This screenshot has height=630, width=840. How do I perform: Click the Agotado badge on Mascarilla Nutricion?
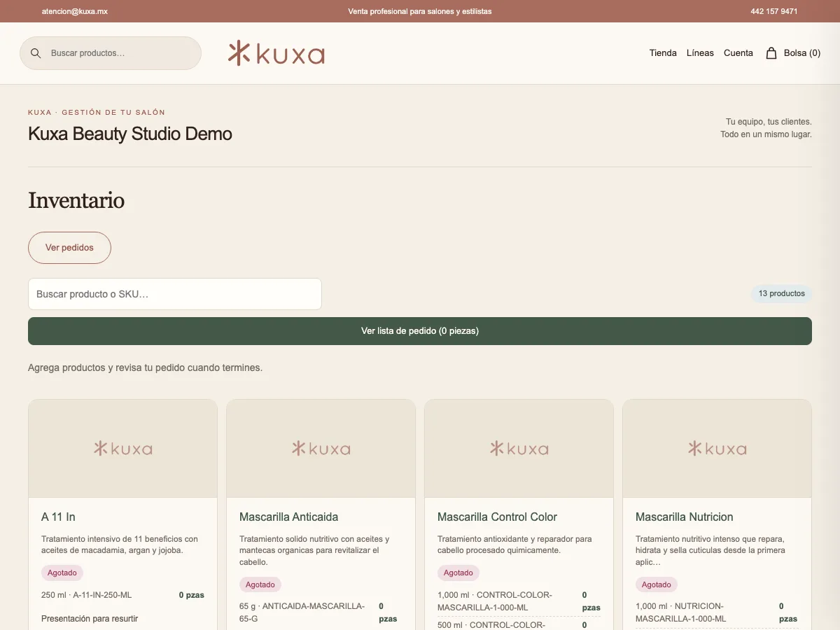tap(657, 584)
